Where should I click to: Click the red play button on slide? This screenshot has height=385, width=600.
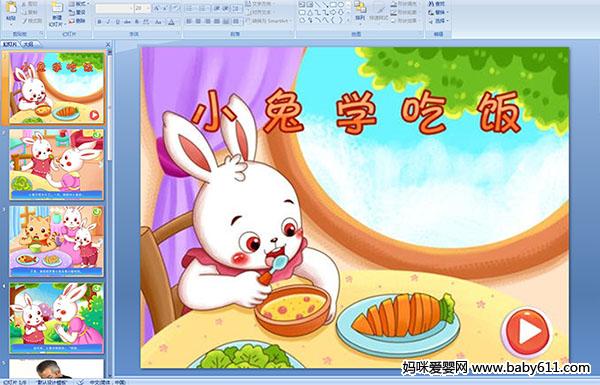(x=527, y=332)
